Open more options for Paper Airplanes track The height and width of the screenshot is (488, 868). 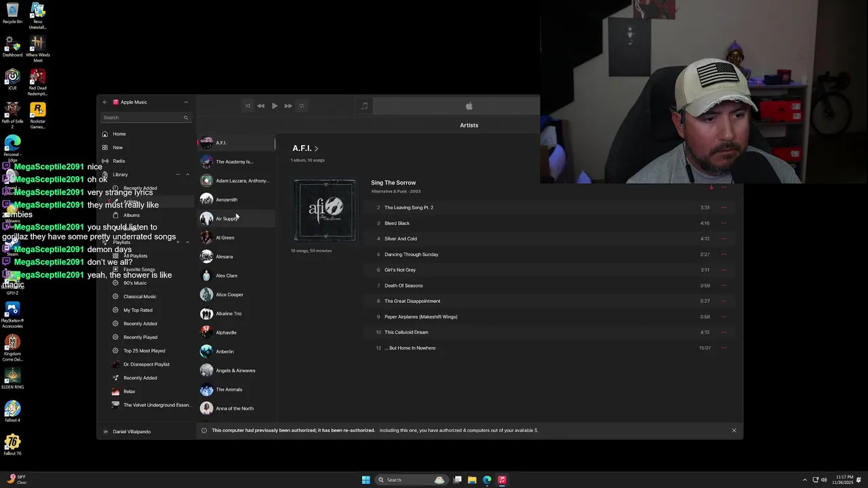(x=724, y=317)
